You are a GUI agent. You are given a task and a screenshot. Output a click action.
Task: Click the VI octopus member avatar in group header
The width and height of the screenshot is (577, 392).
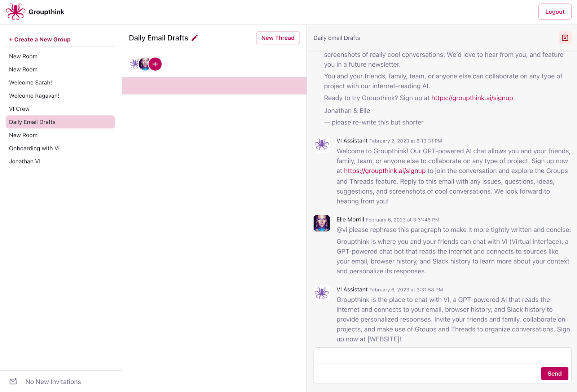tap(134, 64)
